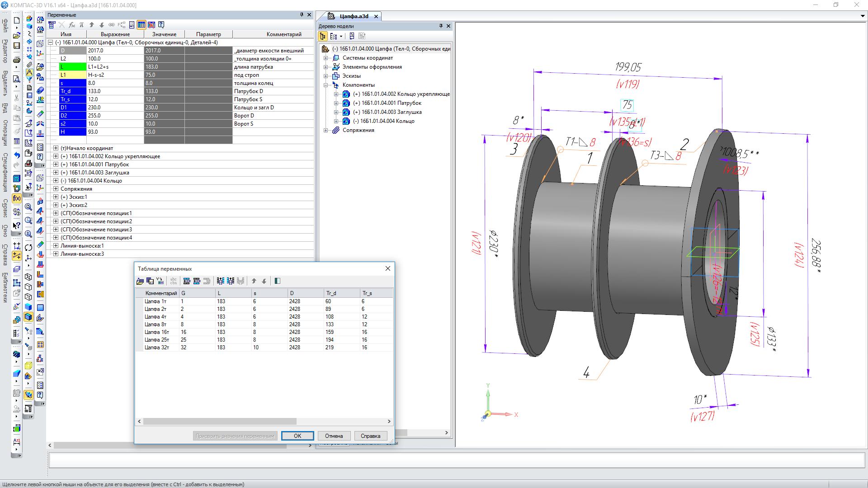Open the Файл vertical menu
Viewport: 868px width, 488px height.
pyautogui.click(x=5, y=26)
